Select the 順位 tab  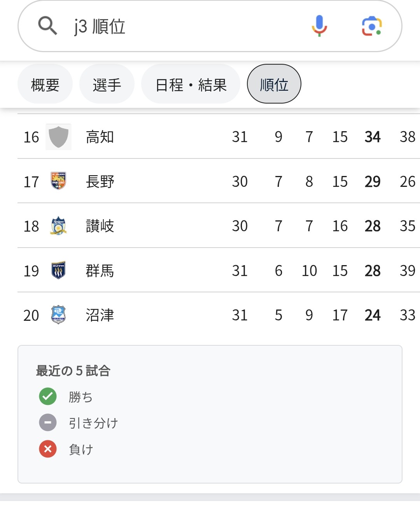click(x=274, y=84)
